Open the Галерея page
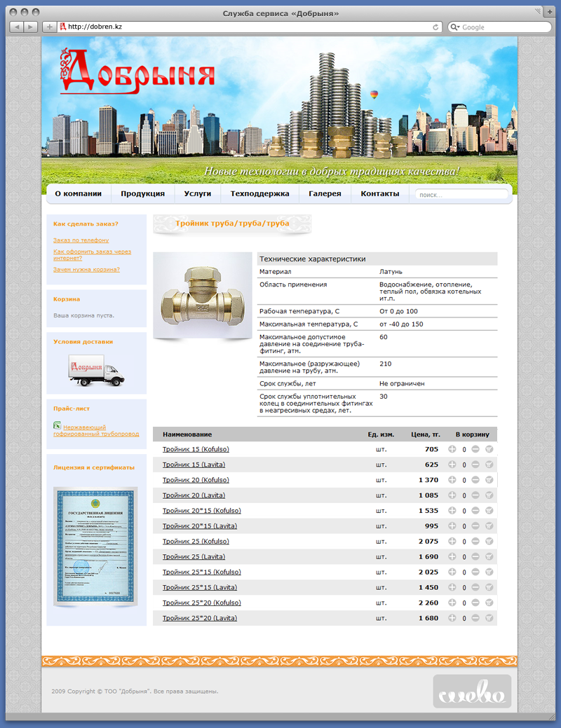 pyautogui.click(x=325, y=193)
